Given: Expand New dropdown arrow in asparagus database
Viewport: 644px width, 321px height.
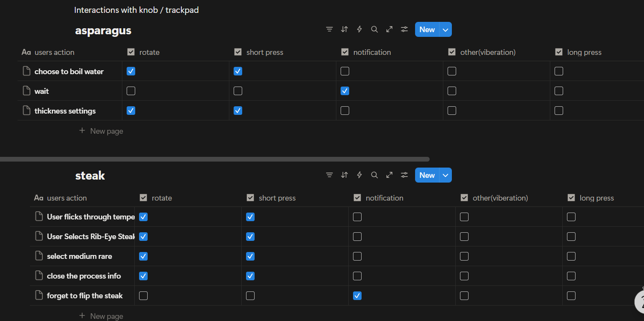Looking at the screenshot, I should pos(445,30).
